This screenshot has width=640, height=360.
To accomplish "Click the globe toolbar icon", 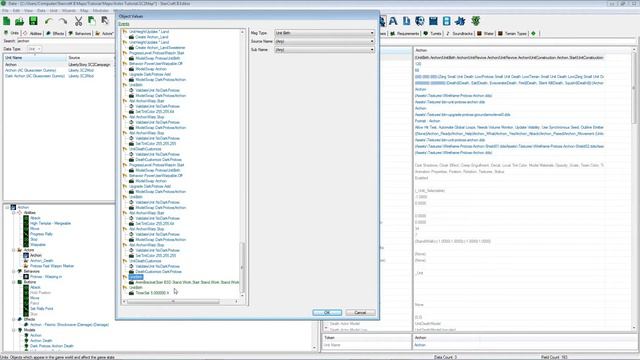I will coord(420,21).
